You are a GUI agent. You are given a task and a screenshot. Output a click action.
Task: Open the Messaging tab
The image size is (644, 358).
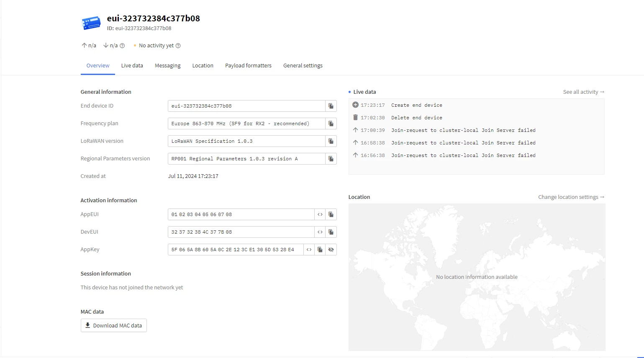tap(168, 66)
